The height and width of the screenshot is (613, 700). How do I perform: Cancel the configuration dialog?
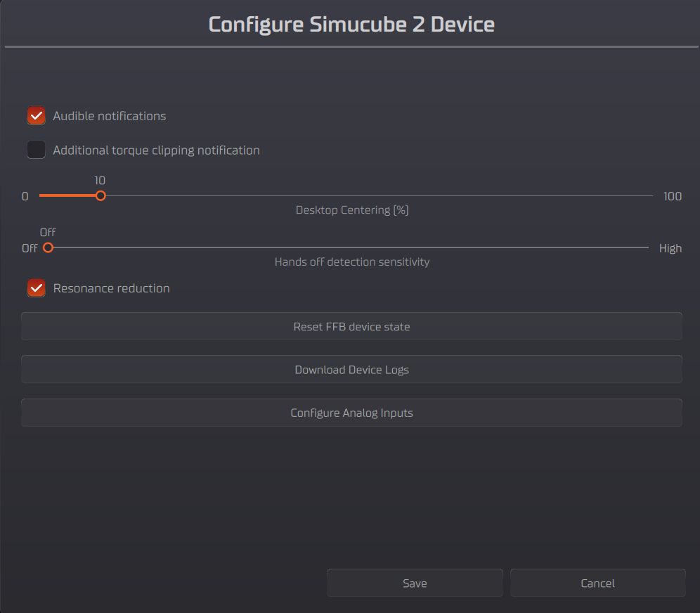597,583
